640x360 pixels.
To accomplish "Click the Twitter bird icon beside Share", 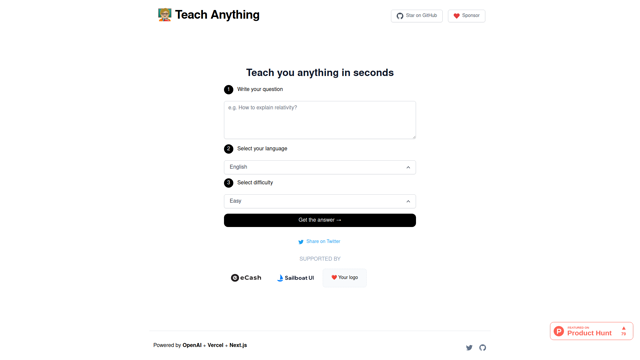I will (x=301, y=242).
